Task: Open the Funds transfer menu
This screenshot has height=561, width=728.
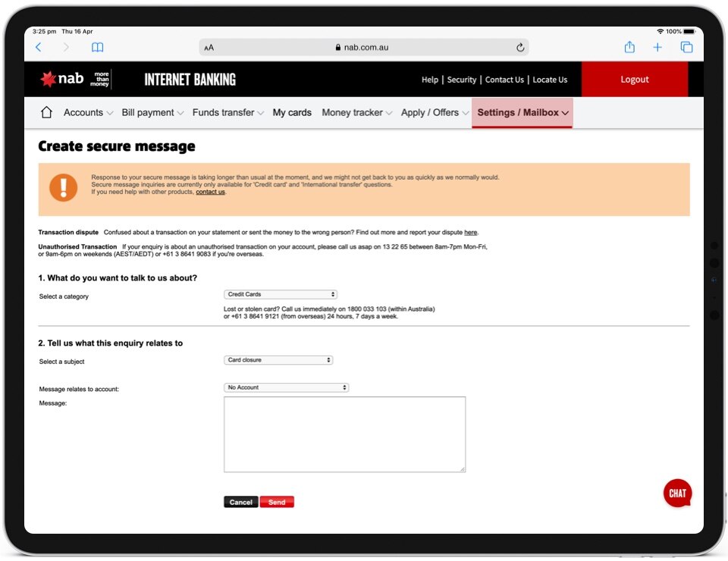Action: [x=227, y=112]
